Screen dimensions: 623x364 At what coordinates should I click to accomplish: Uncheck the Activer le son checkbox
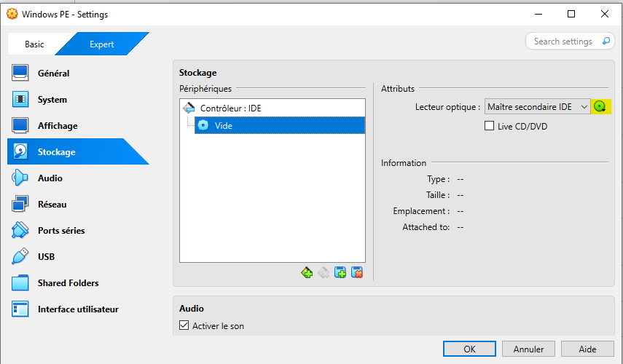click(184, 326)
